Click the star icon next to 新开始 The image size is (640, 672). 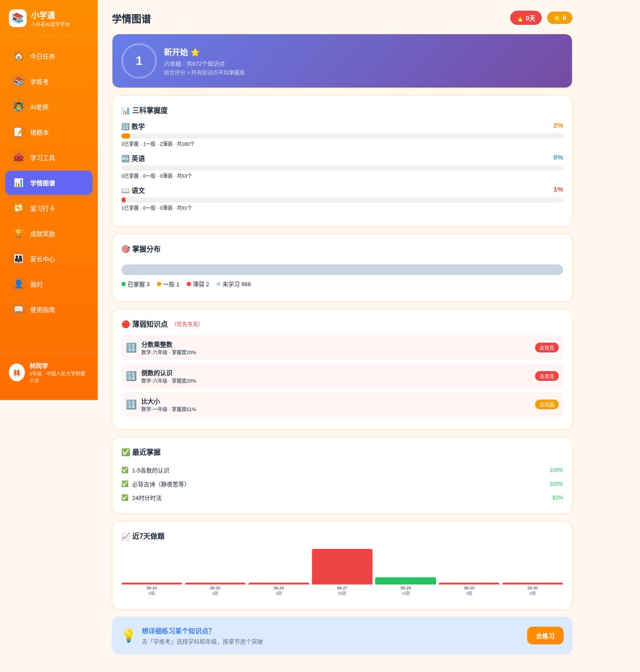(x=195, y=52)
